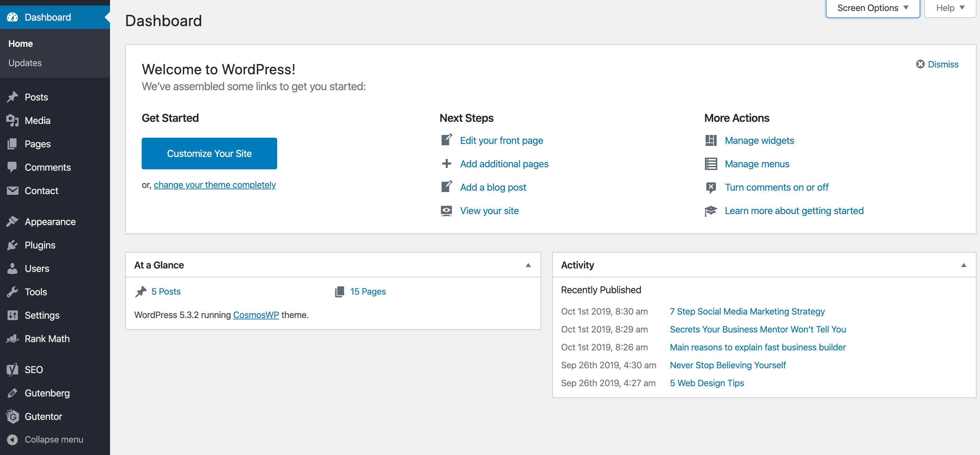Click the Pages icon in sidebar
Viewport: 980px width, 455px height.
[12, 144]
